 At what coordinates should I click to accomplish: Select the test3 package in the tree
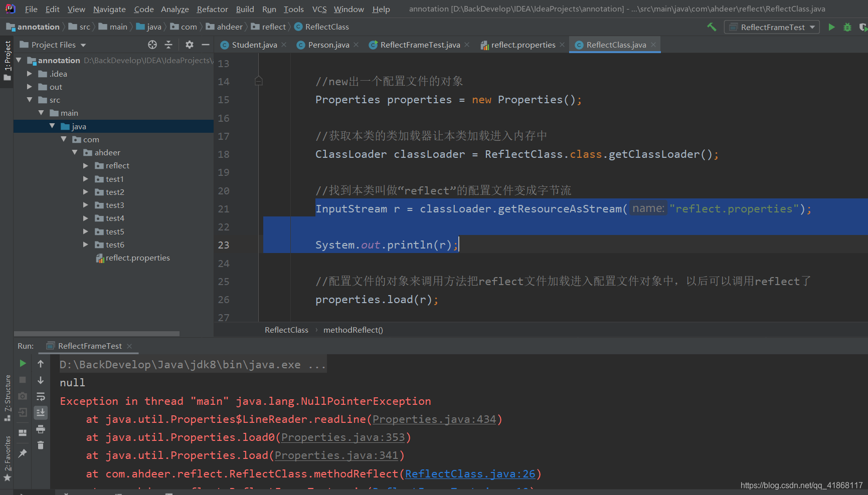tap(115, 205)
